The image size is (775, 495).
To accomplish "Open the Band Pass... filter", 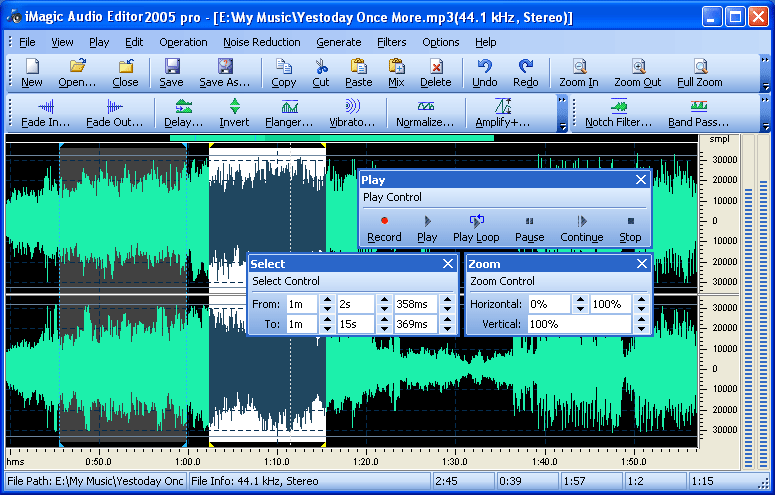I will [698, 113].
